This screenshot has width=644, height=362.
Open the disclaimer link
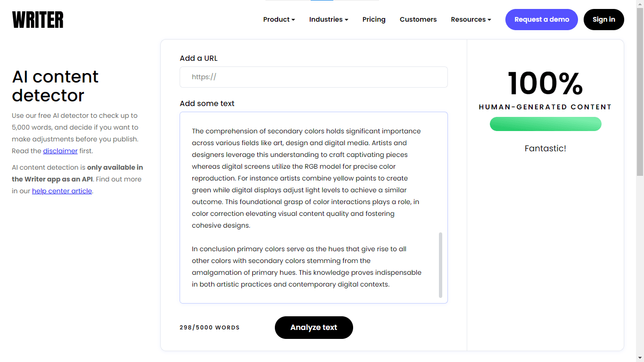(x=60, y=151)
